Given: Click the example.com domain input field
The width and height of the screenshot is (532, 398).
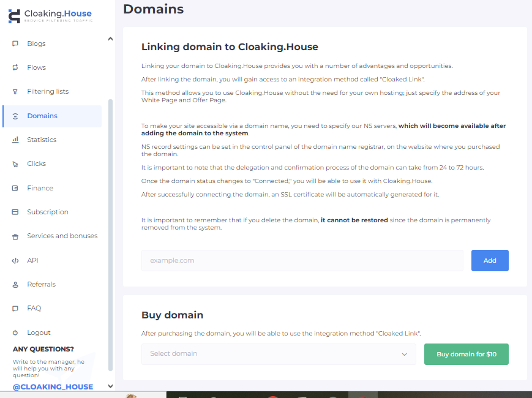Looking at the screenshot, I should 302,260.
